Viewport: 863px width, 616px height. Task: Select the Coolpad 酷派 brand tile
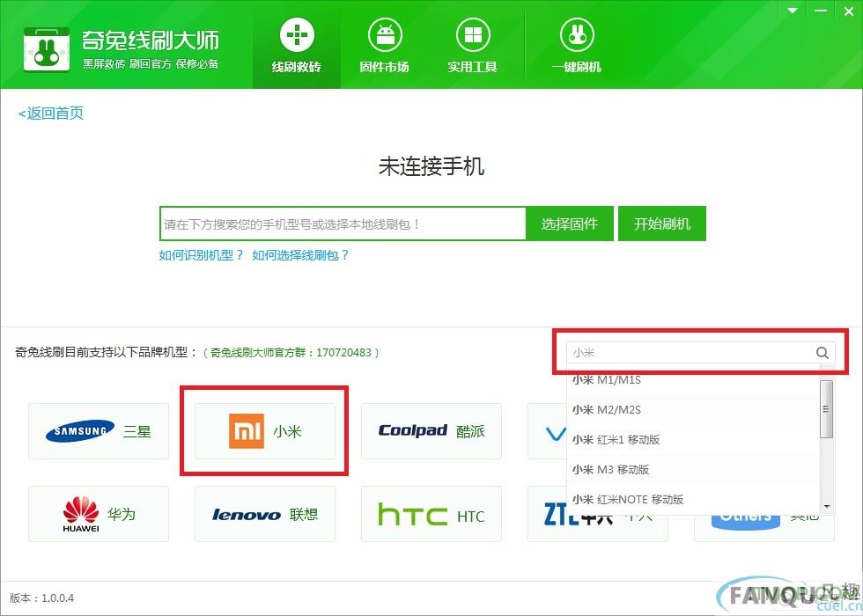431,431
